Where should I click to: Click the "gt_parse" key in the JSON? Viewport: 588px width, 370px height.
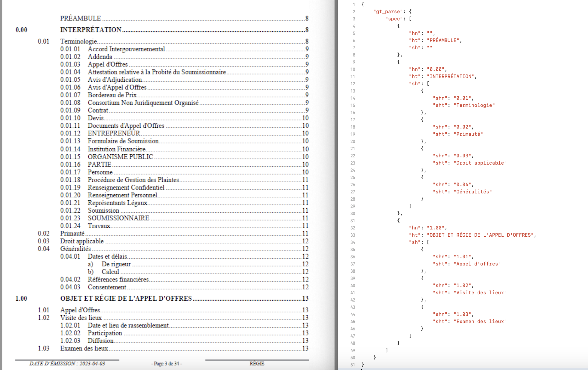[x=387, y=12]
